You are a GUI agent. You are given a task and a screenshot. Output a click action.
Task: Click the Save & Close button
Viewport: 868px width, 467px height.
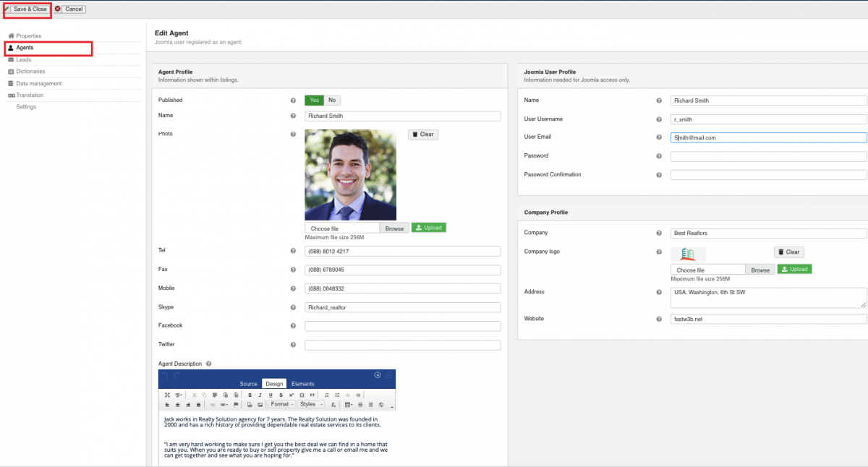30,9
